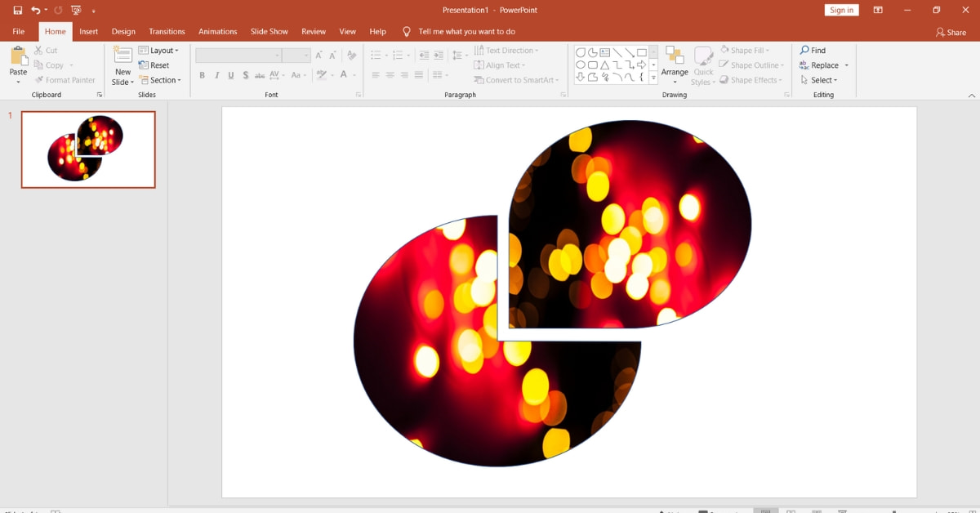Insert a New Slide using its icon

122,56
